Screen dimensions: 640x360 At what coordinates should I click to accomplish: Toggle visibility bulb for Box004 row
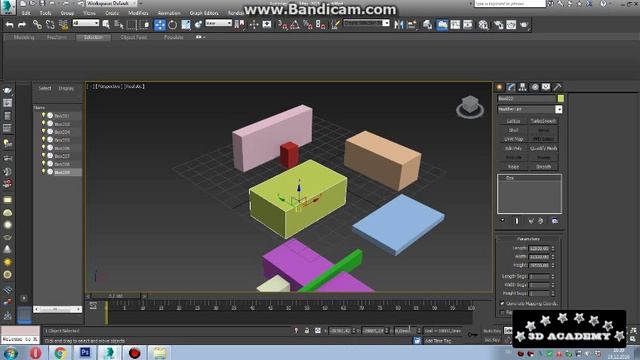tap(44, 132)
